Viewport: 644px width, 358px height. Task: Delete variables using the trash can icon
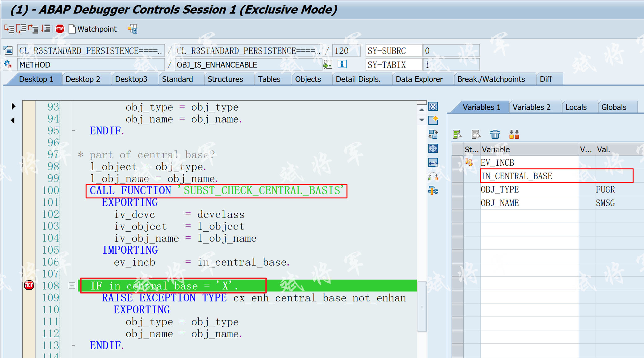tap(495, 134)
